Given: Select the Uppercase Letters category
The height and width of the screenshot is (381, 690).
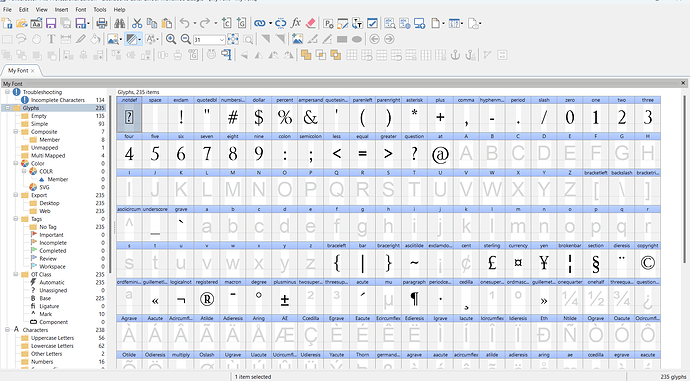Looking at the screenshot, I should (52, 338).
